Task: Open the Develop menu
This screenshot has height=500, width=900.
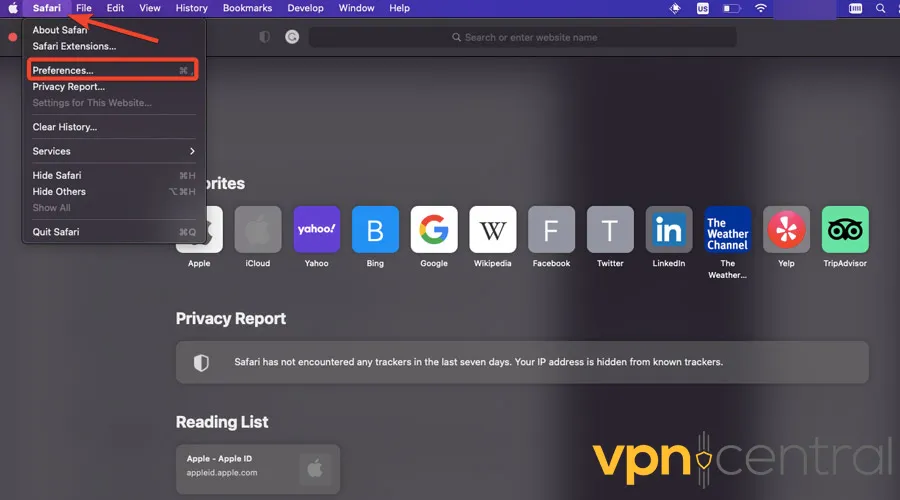Action: [305, 8]
